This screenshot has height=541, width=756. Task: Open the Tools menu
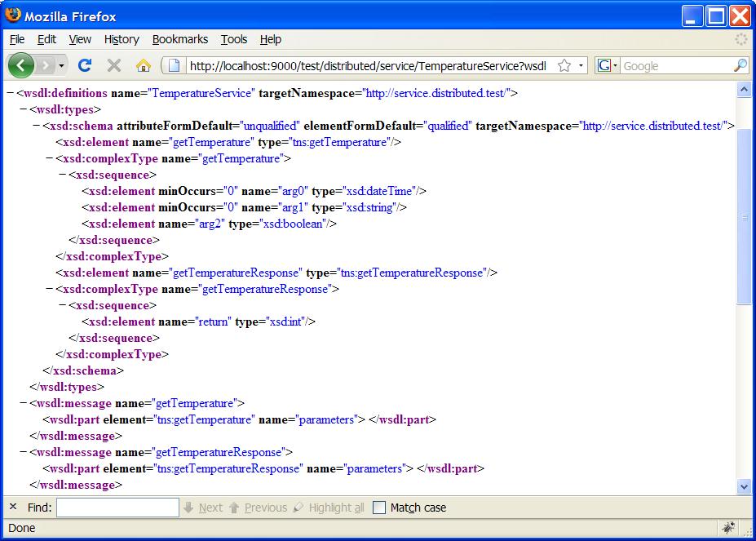(233, 39)
